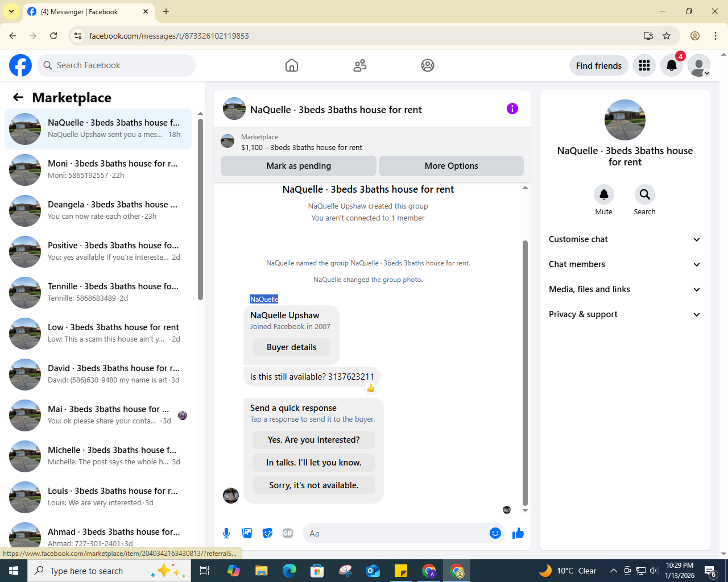
Task: Click the More Options button
Action: point(452,166)
